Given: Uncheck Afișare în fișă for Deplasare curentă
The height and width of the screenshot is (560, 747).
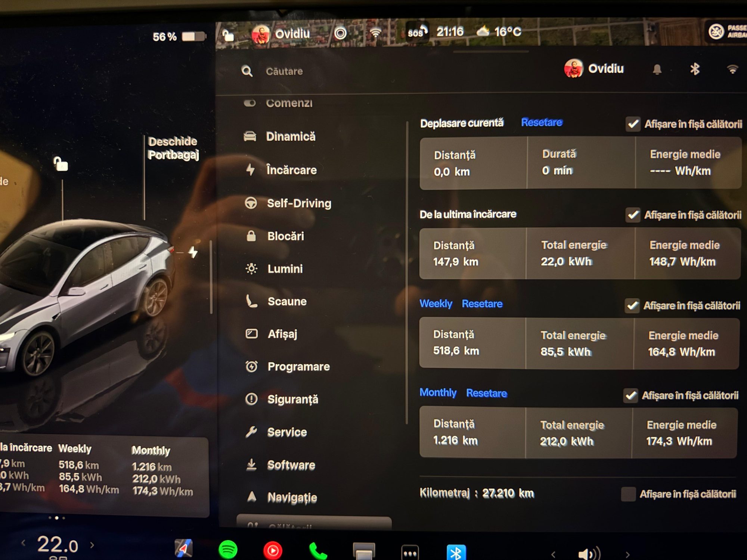Looking at the screenshot, I should [x=633, y=124].
